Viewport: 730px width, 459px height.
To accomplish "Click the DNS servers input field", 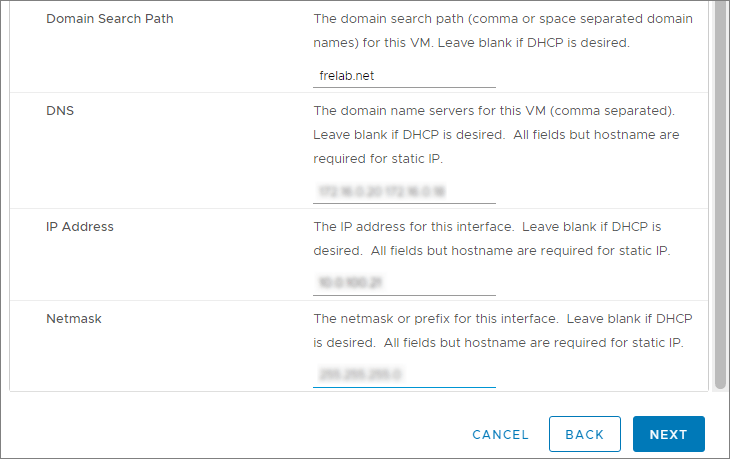I will click(x=404, y=192).
